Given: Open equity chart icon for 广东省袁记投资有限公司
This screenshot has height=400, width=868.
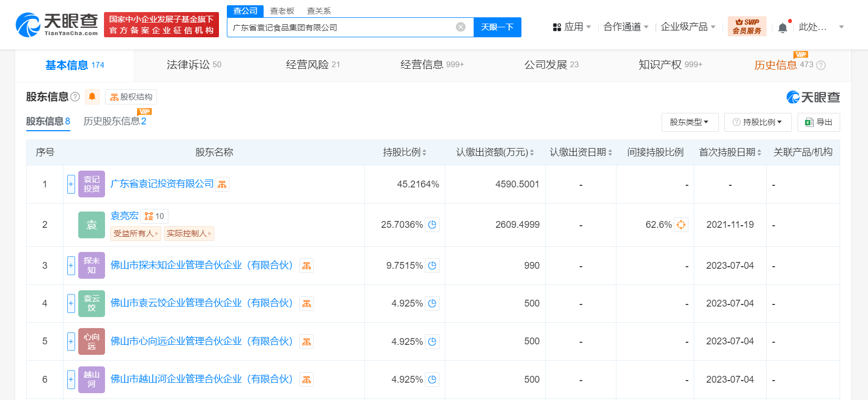Looking at the screenshot, I should (x=222, y=184).
